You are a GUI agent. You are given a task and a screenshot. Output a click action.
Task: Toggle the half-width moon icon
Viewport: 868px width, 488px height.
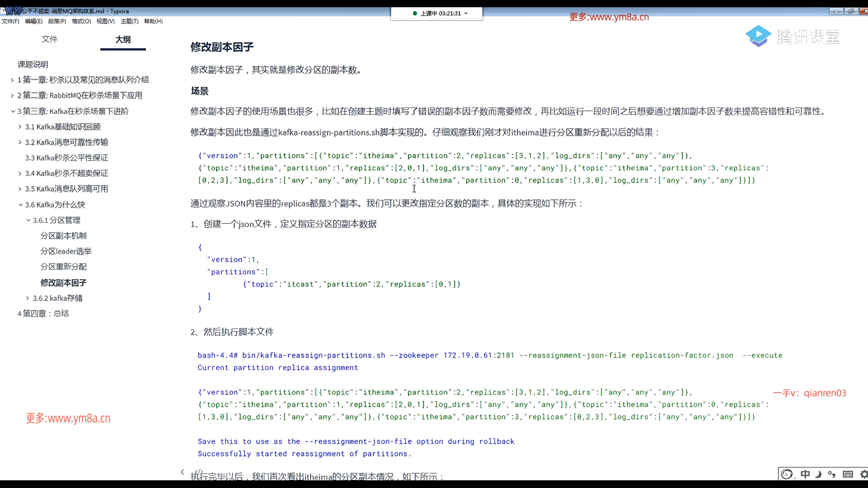(818, 474)
